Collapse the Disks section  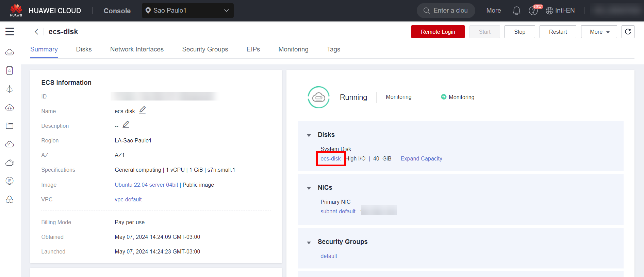pos(309,135)
